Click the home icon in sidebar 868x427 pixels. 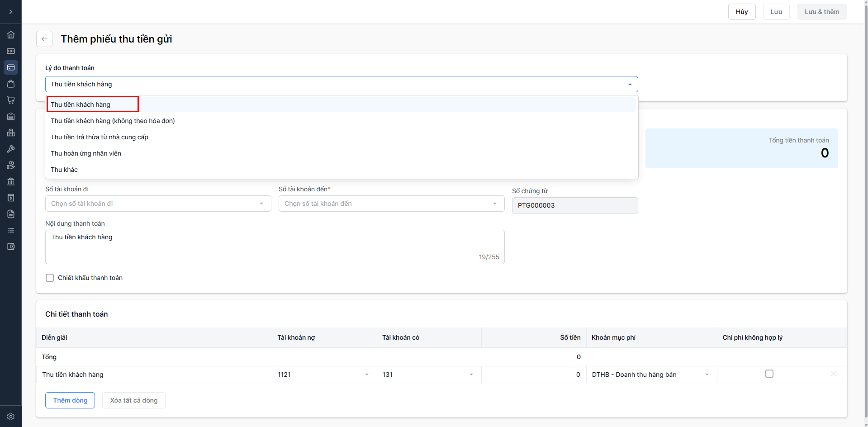[x=11, y=35]
